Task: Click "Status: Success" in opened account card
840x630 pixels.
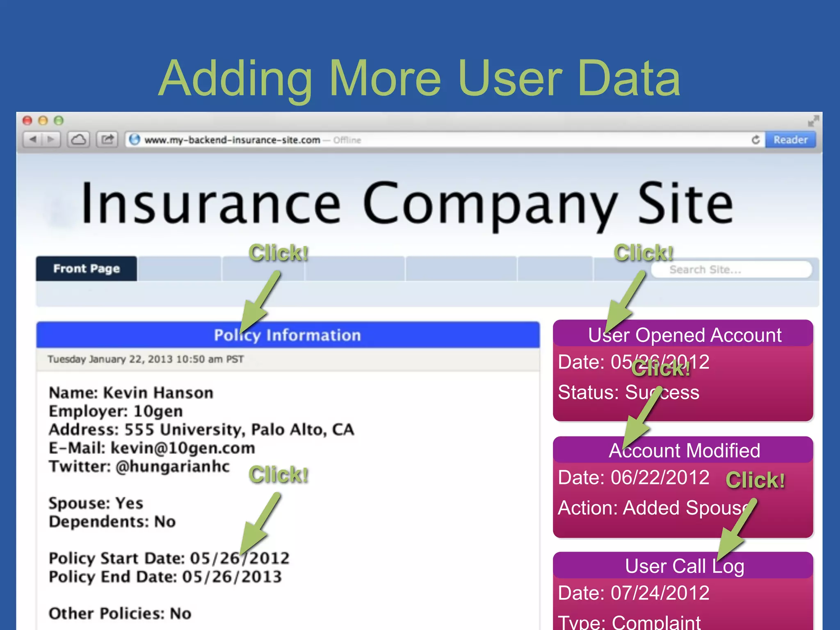Action: click(x=629, y=392)
